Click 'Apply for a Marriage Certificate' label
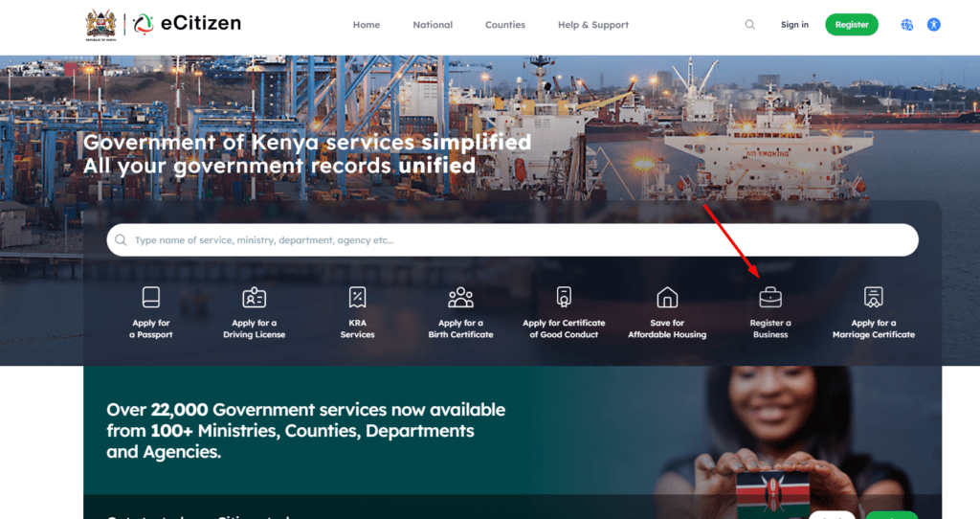This screenshot has height=519, width=980. 873,328
